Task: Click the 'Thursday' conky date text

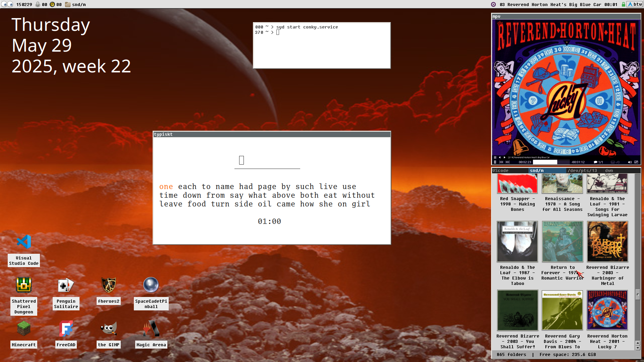Action: click(51, 25)
